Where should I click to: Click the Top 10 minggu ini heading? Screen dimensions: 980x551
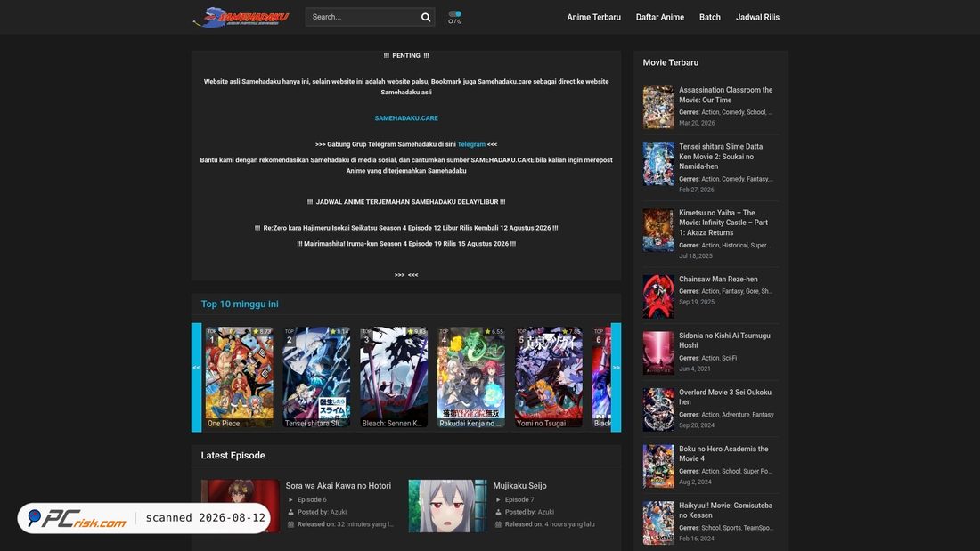coord(240,304)
